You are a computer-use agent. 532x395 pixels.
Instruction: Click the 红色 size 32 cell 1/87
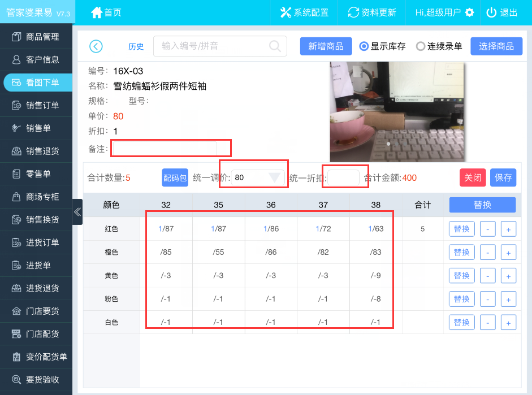tap(166, 229)
